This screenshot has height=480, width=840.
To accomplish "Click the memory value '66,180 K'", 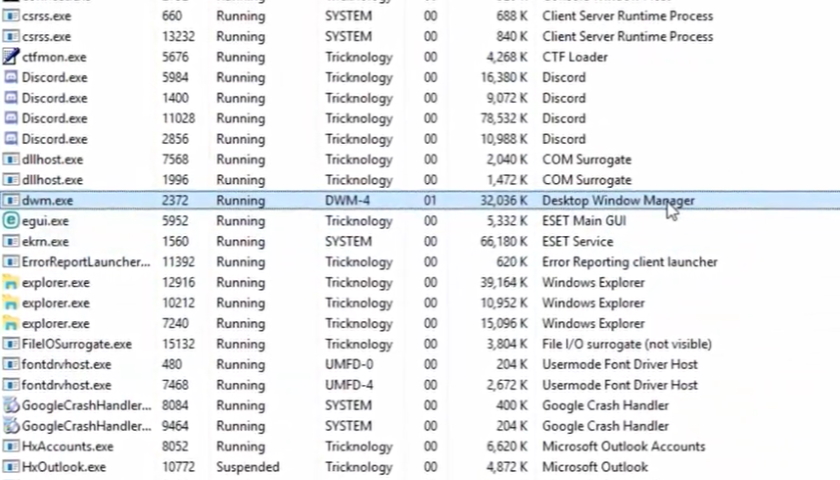I will pos(504,242).
